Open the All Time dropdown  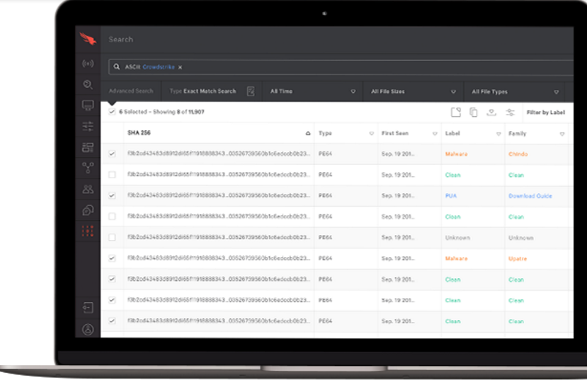tap(312, 91)
